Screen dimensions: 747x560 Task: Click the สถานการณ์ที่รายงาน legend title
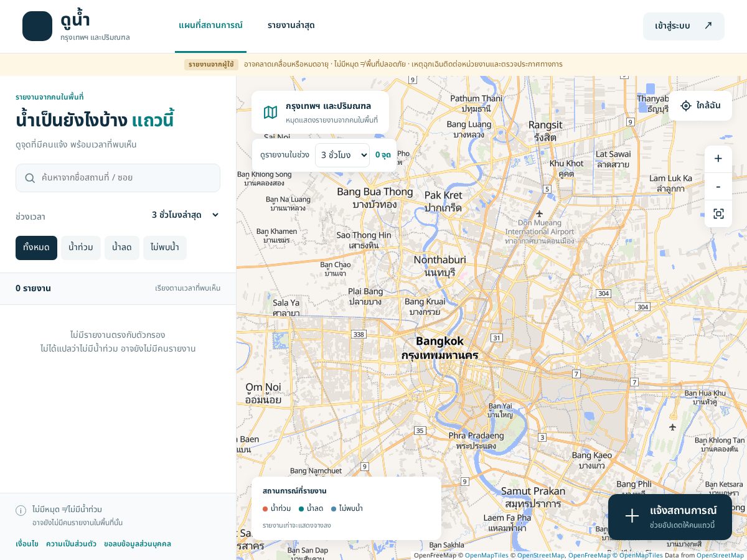[294, 491]
